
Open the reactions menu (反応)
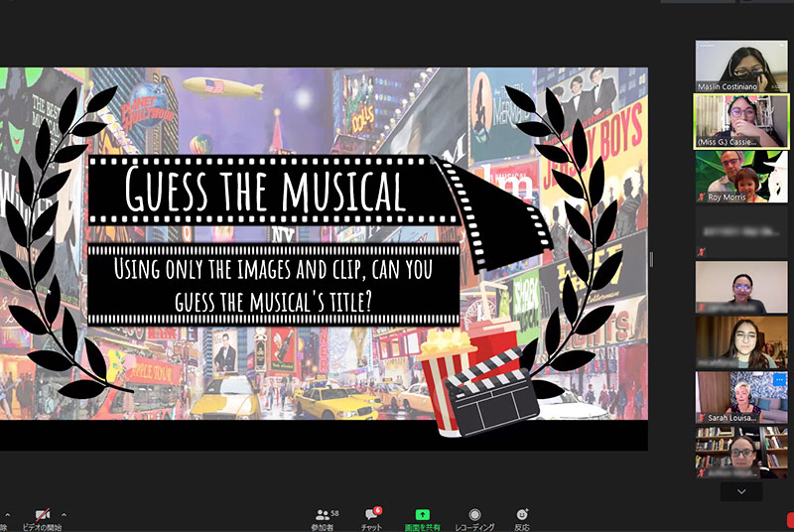click(x=522, y=520)
